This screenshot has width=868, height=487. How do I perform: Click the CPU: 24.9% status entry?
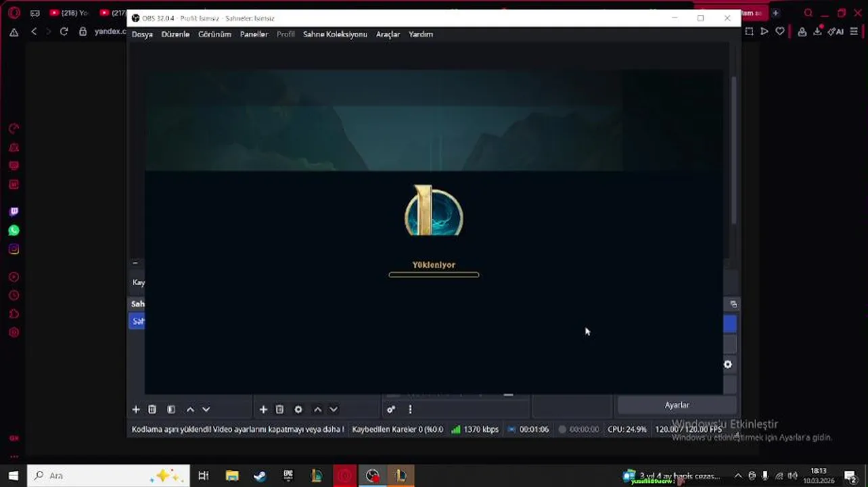(627, 430)
